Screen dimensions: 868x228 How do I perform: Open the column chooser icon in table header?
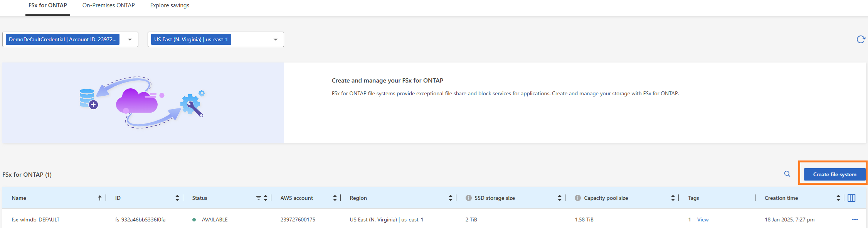click(851, 198)
